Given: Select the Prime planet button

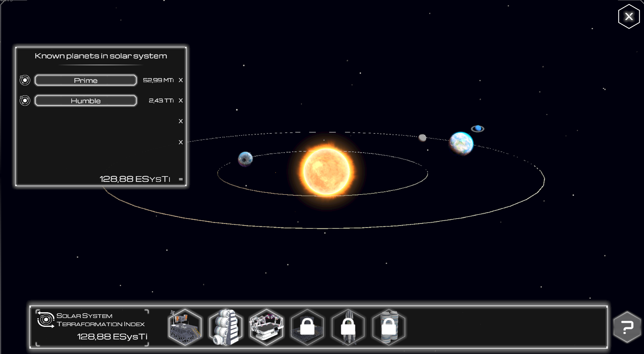Looking at the screenshot, I should (86, 80).
